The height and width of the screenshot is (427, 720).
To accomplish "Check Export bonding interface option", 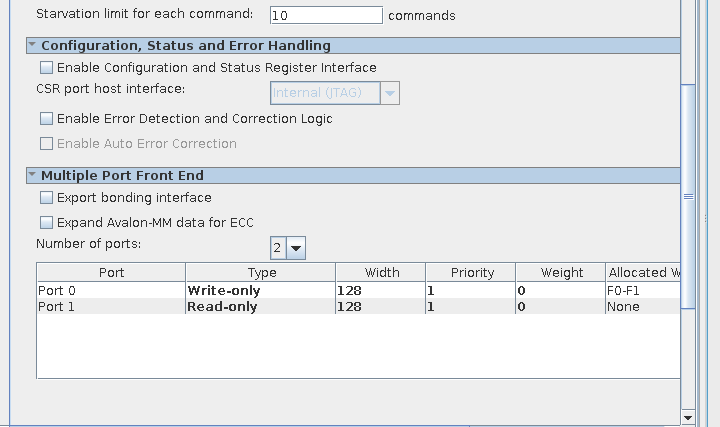I will point(46,198).
